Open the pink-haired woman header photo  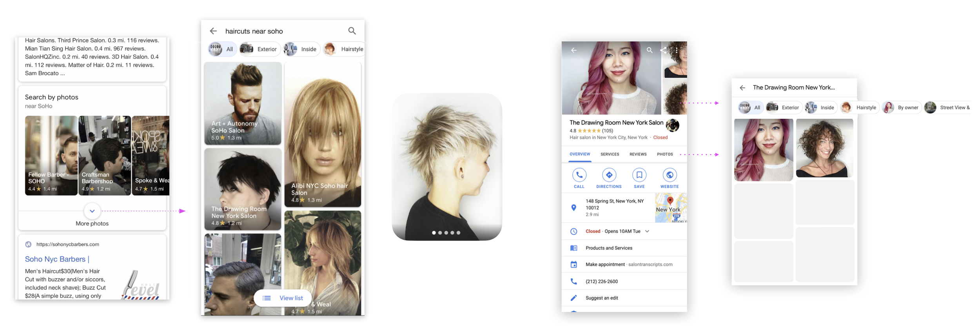tap(612, 78)
